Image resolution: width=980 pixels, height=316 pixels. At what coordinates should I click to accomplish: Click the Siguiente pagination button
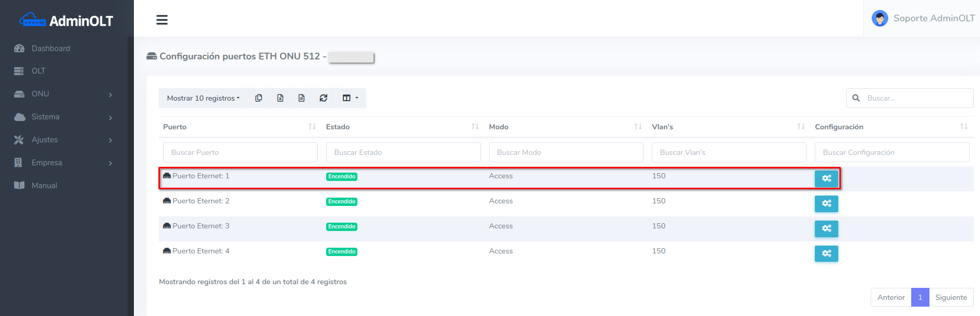click(x=951, y=297)
